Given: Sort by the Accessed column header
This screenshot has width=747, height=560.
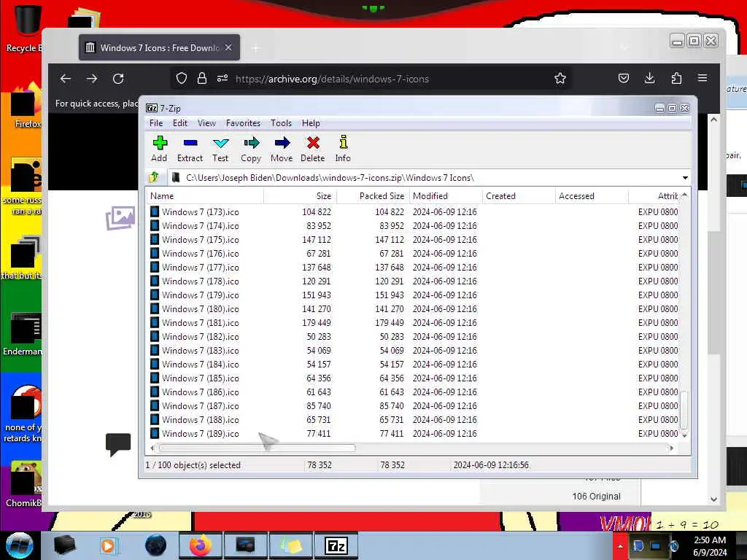Looking at the screenshot, I should (591, 196).
